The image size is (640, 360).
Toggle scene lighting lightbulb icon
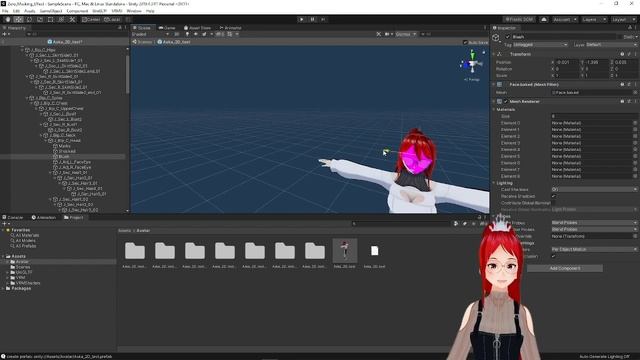(187, 34)
